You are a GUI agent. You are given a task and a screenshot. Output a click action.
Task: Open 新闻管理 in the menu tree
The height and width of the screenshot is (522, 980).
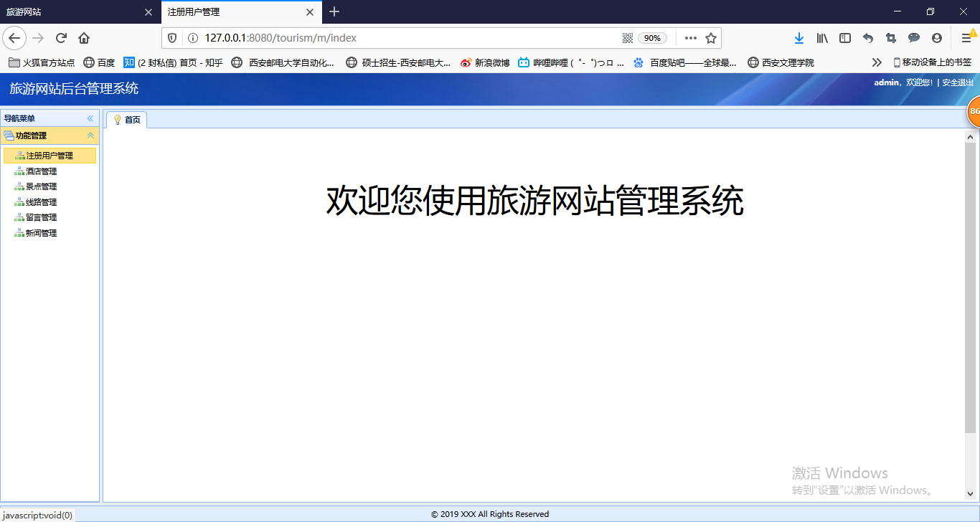41,233
